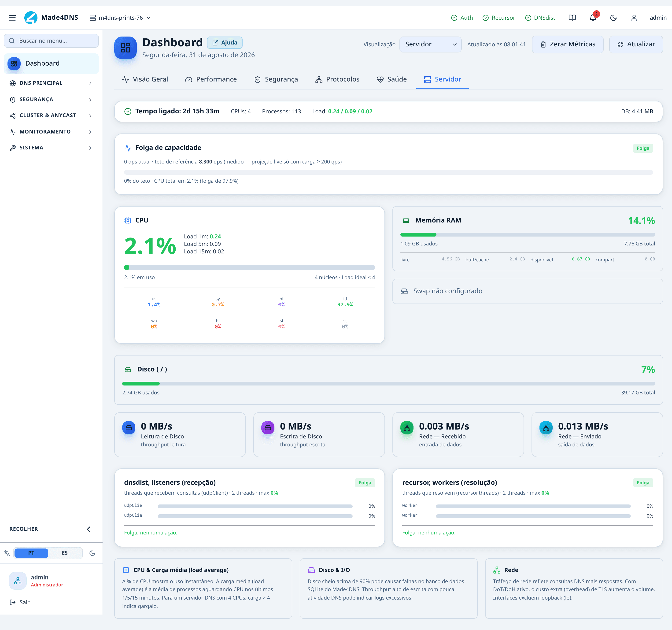
Task: Expand the SISTEMA menu section
Action: click(x=51, y=148)
